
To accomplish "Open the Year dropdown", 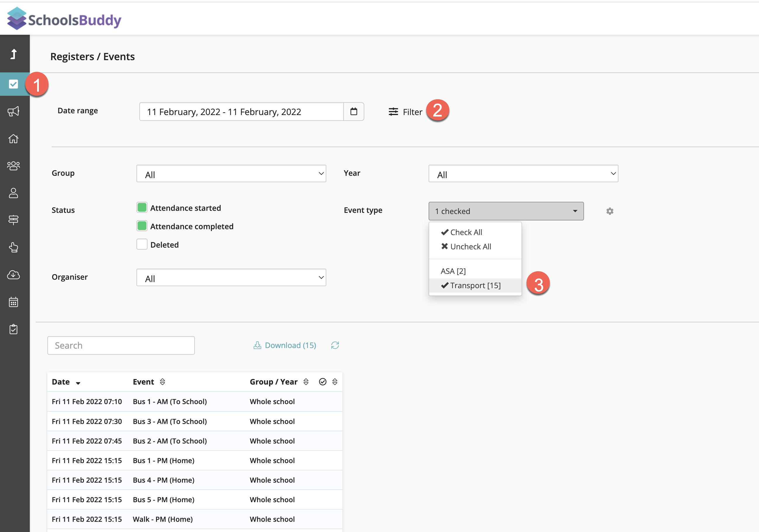I will pyautogui.click(x=523, y=173).
